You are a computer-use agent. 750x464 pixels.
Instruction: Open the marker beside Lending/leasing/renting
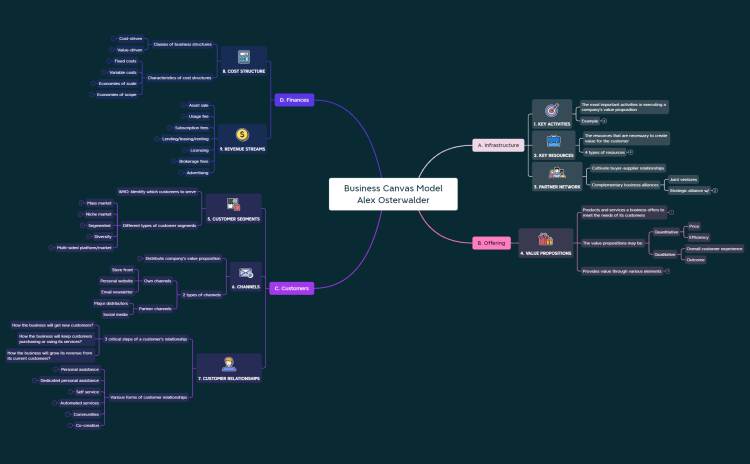point(156,139)
